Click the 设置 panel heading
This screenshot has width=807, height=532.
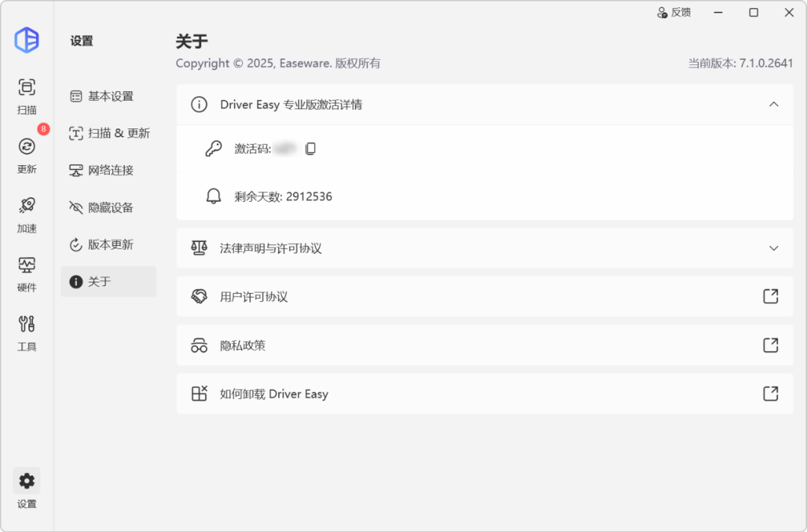[82, 41]
